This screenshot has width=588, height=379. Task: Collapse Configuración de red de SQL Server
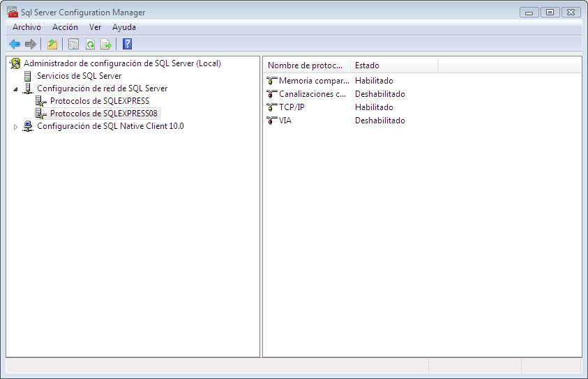tap(15, 89)
